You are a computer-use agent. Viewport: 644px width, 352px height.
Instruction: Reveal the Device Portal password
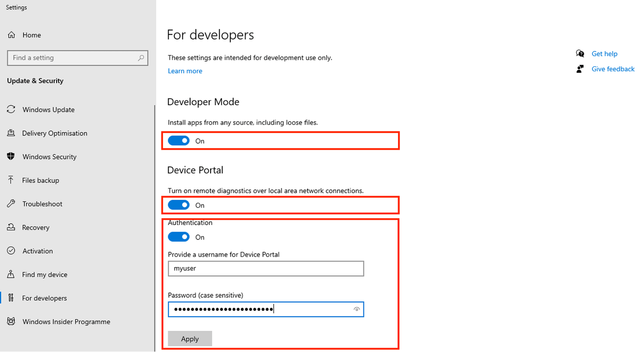357,309
